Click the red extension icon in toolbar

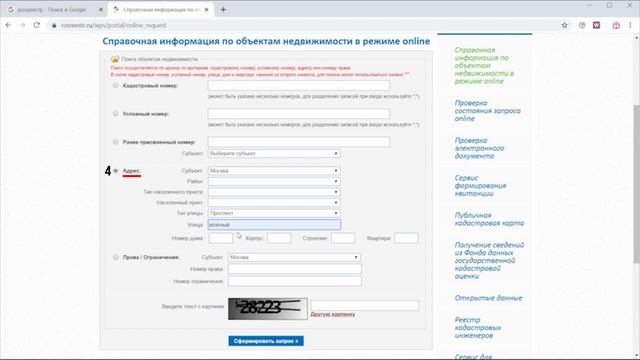pyautogui.click(x=597, y=25)
